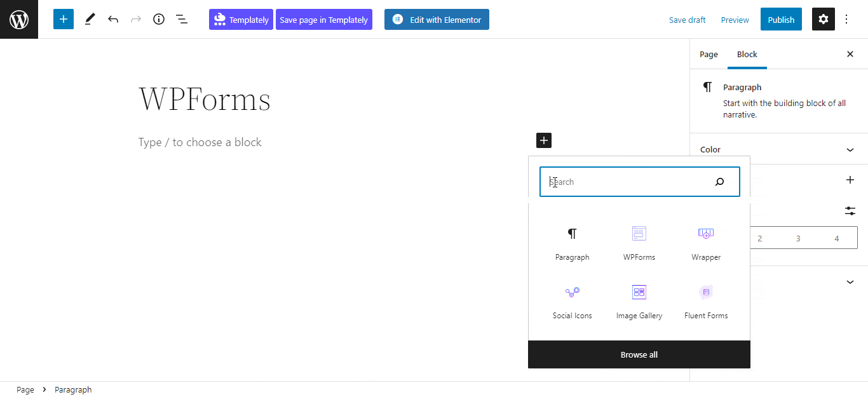The width and height of the screenshot is (868, 397).
Task: Click the 'Type / to choose a block' placeholder
Action: click(200, 142)
